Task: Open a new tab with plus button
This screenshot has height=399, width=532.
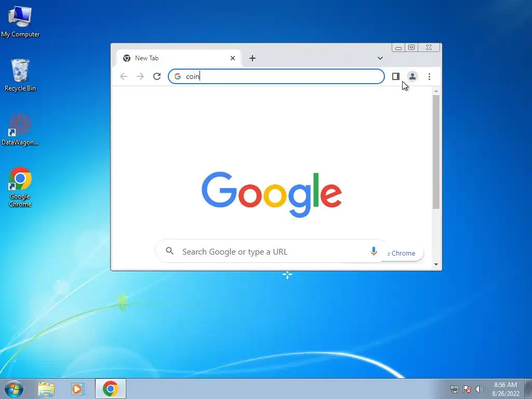Action: (252, 58)
